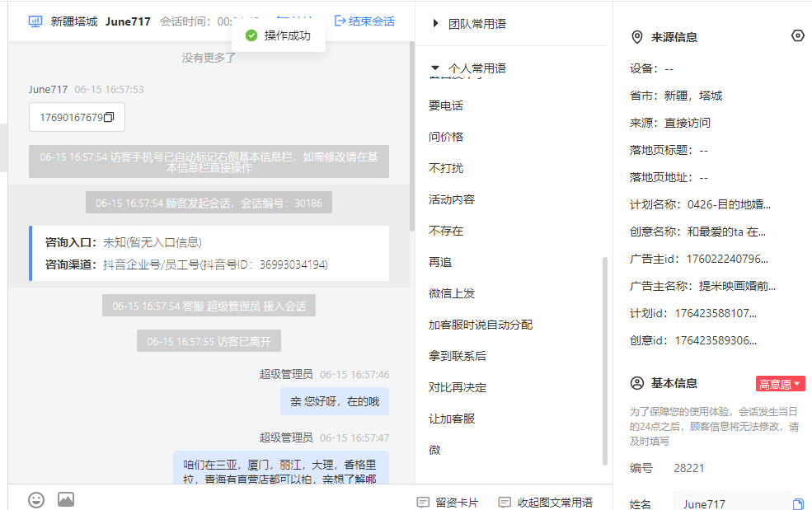Click the green check icon in 操作成功
812x510 pixels.
251,35
